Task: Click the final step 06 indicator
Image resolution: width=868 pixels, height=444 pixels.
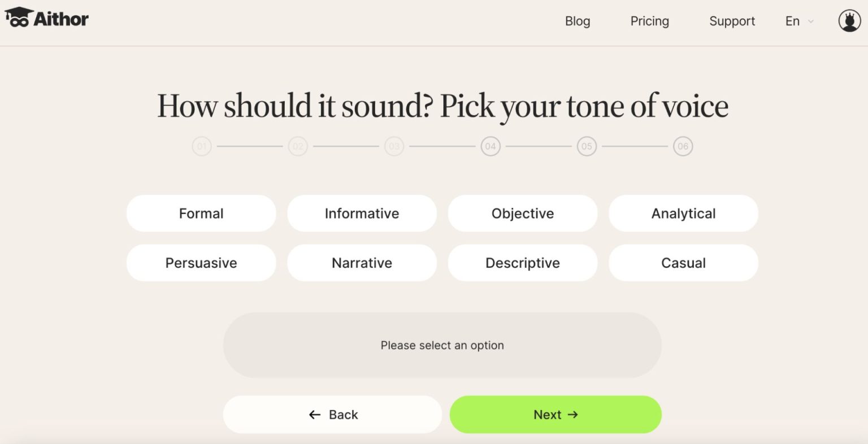Action: 682,146
